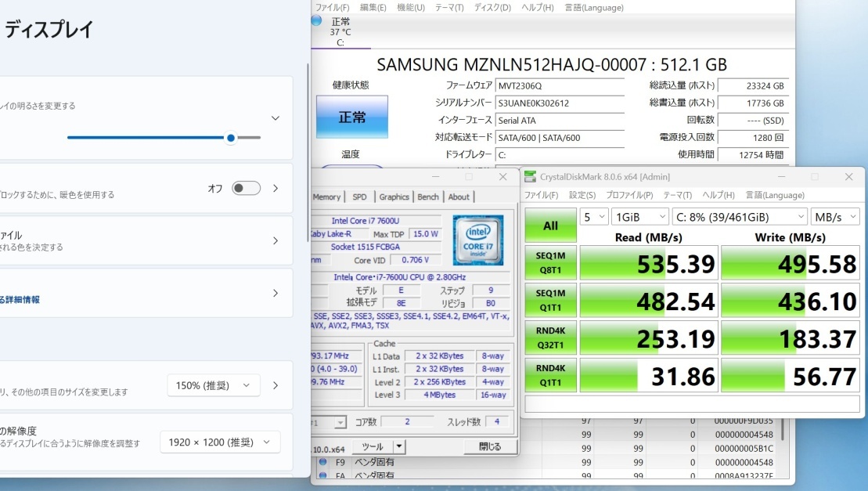Click the Intel Core i7 logo in CPU-Z
The height and width of the screenshot is (491, 868).
[x=477, y=240]
